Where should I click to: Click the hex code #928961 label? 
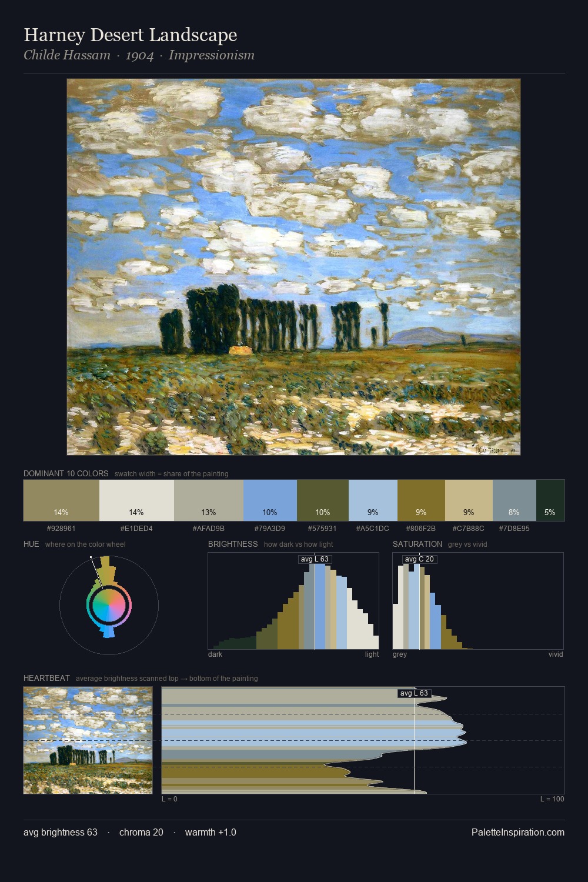pos(61,528)
